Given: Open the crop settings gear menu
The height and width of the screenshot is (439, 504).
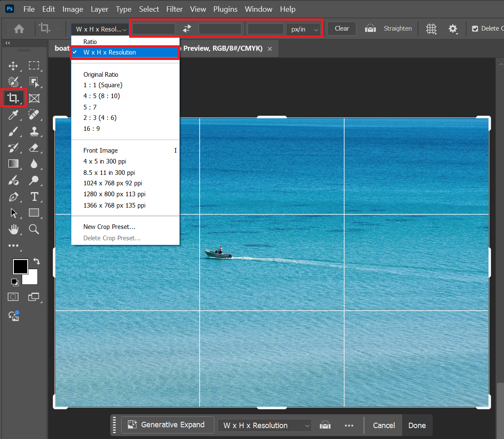Looking at the screenshot, I should coord(453,29).
